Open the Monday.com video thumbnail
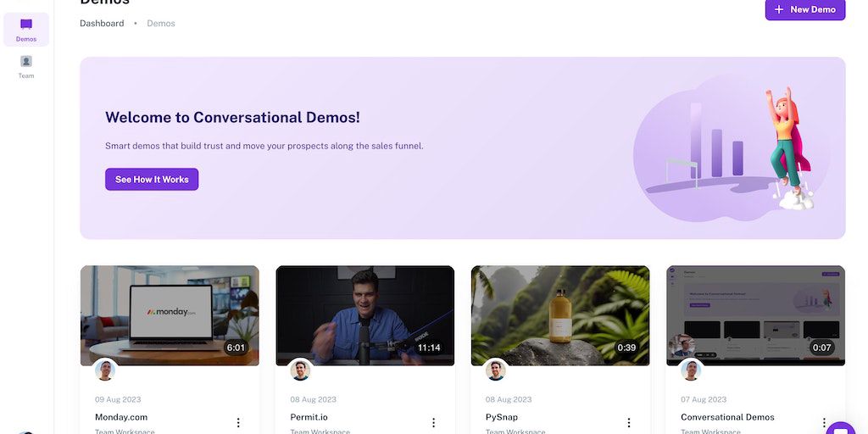Viewport: 868px width, 434px height. (170, 315)
